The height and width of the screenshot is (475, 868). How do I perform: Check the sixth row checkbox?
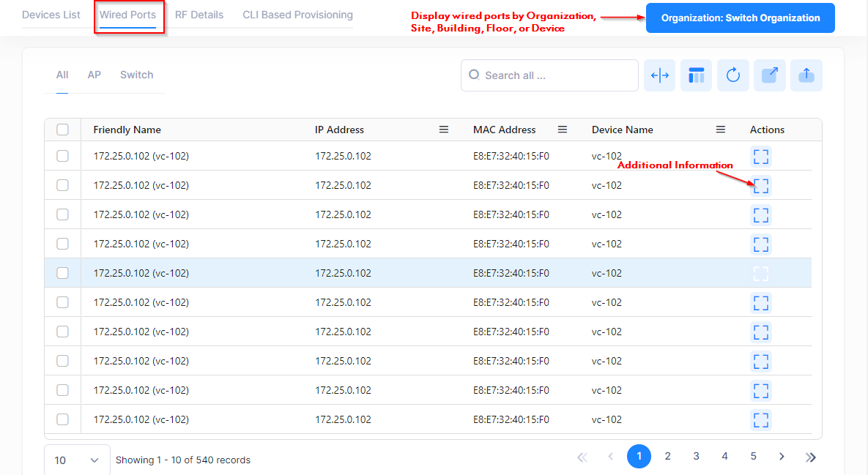[x=62, y=302]
